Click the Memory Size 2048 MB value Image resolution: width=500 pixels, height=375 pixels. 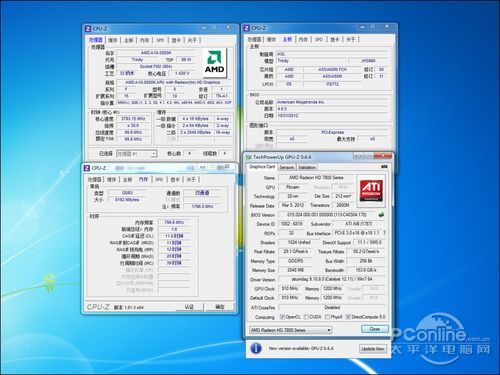pyautogui.click(x=295, y=270)
